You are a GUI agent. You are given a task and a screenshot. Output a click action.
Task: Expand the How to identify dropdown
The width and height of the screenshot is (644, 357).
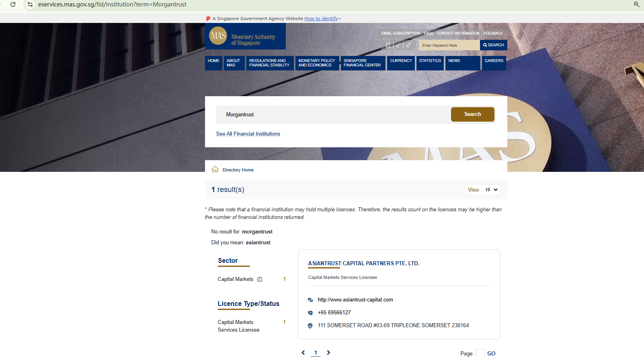[322, 19]
